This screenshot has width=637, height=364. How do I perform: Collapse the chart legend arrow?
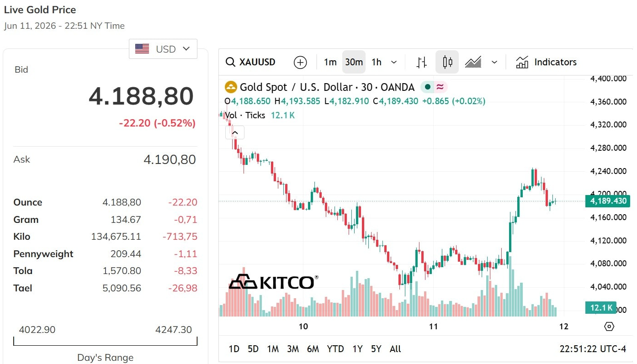(235, 133)
